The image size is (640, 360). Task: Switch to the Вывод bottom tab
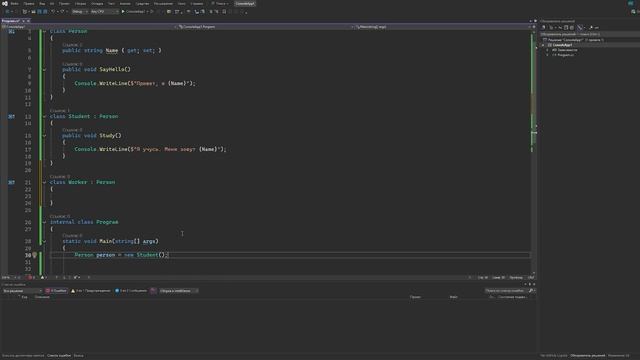click(78, 356)
